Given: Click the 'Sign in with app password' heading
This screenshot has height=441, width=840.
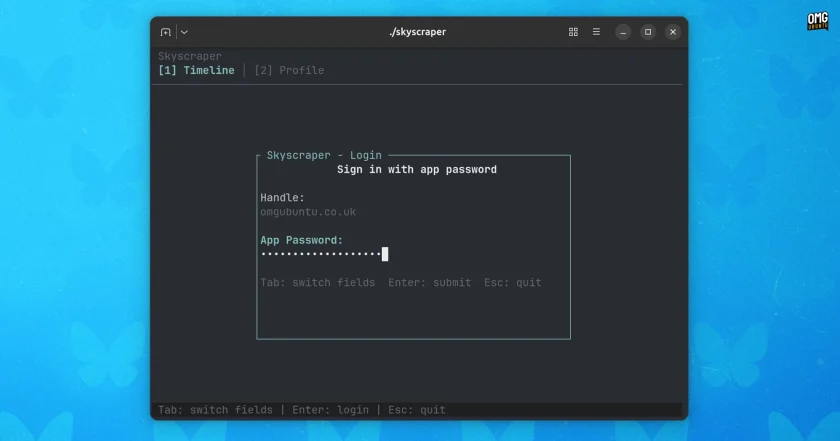Looking at the screenshot, I should click(417, 170).
